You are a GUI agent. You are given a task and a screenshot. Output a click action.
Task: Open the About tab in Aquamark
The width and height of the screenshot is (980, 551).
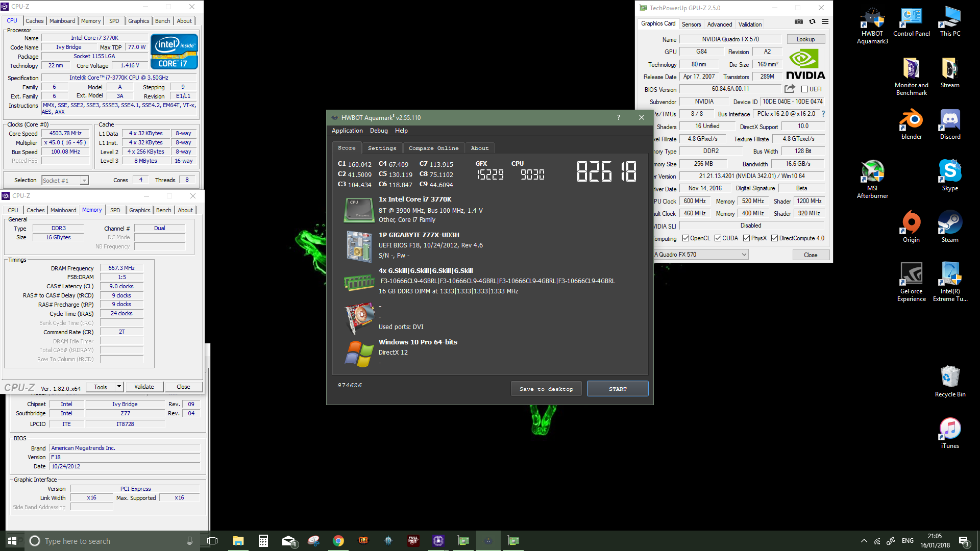point(479,148)
